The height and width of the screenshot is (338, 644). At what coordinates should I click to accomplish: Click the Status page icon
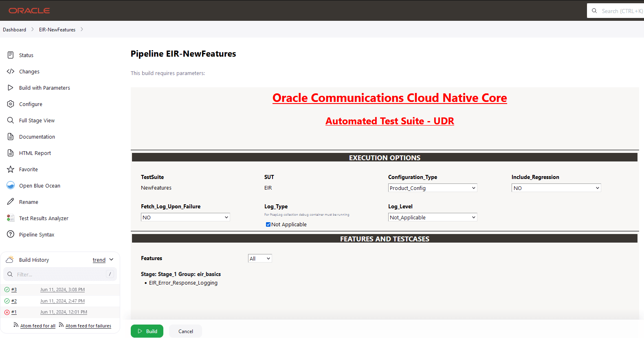point(11,55)
